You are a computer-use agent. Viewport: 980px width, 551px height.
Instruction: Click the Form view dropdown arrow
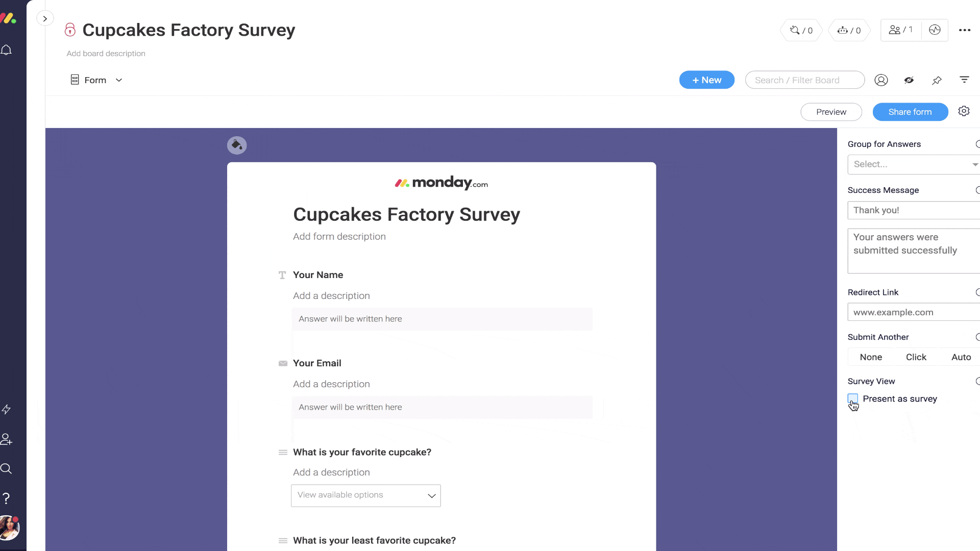118,80
